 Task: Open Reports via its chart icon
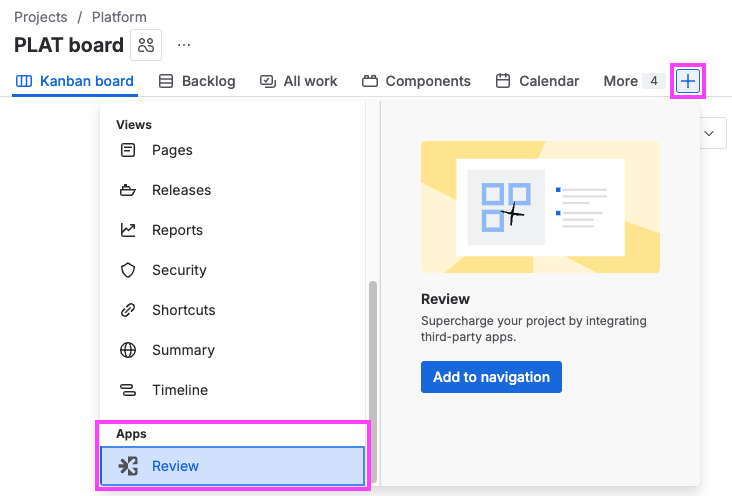pyautogui.click(x=128, y=230)
